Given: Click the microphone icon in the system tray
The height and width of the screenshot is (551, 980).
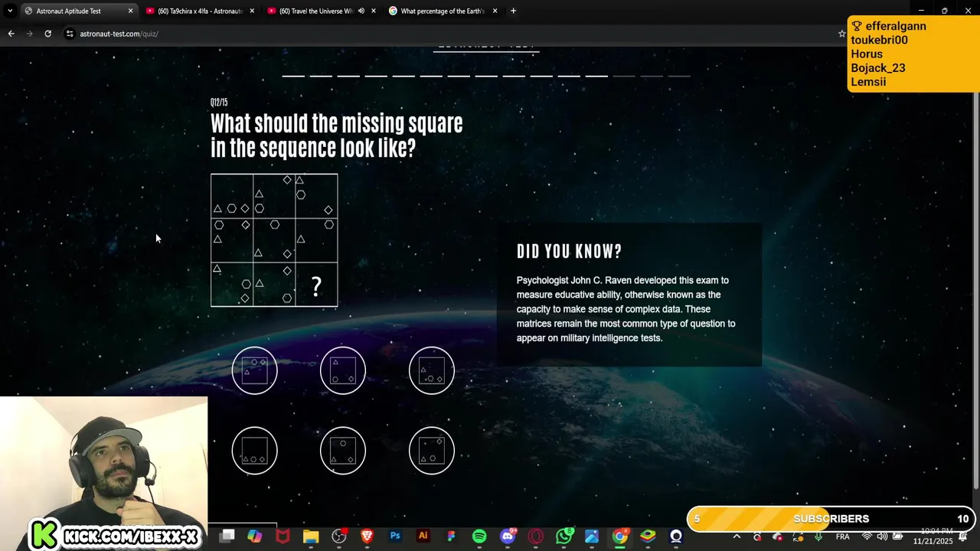Looking at the screenshot, I should (818, 536).
